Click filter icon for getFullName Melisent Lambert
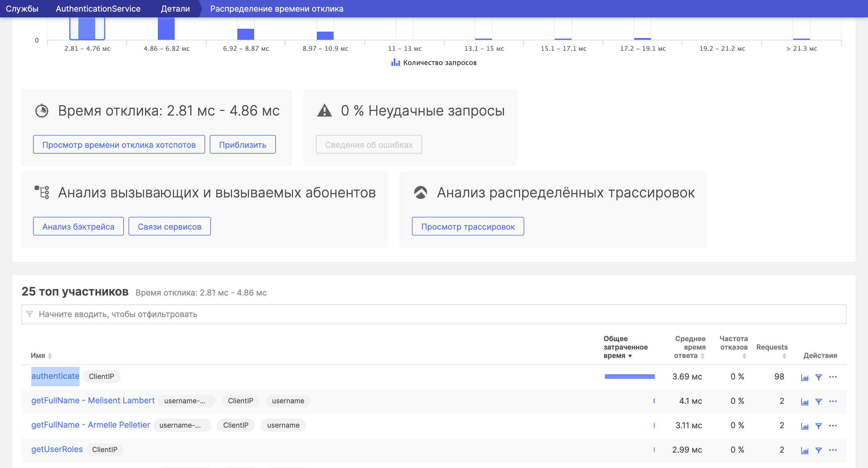The height and width of the screenshot is (468, 868). point(818,402)
